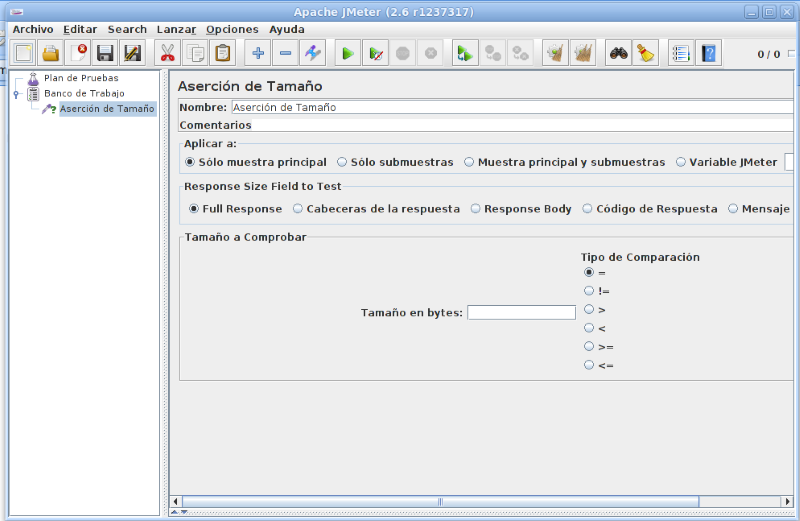Image resolution: width=800 pixels, height=521 pixels.
Task: Click the grey Stop icon
Action: (x=403, y=53)
